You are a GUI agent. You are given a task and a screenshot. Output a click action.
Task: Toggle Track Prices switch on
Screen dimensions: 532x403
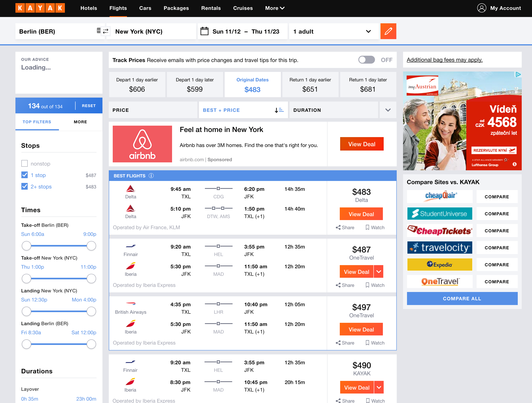366,60
